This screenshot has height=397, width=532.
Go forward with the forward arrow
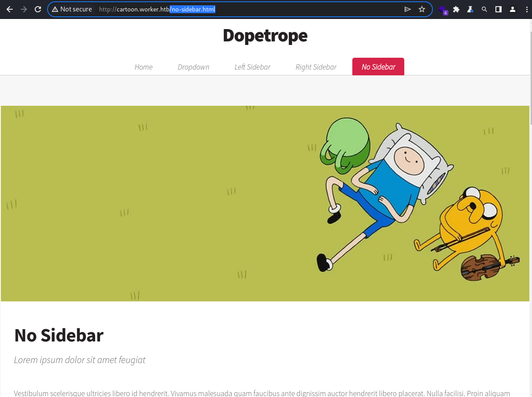click(x=24, y=9)
